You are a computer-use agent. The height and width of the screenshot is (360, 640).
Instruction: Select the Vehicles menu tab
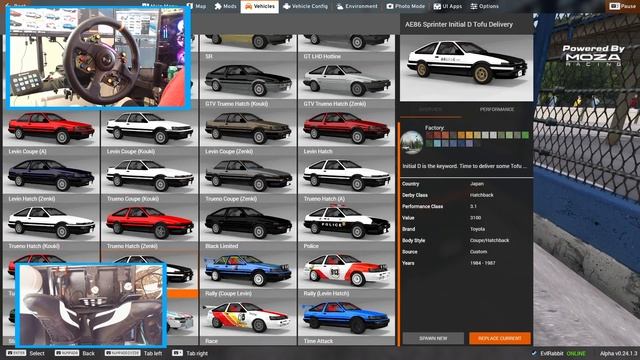point(260,6)
